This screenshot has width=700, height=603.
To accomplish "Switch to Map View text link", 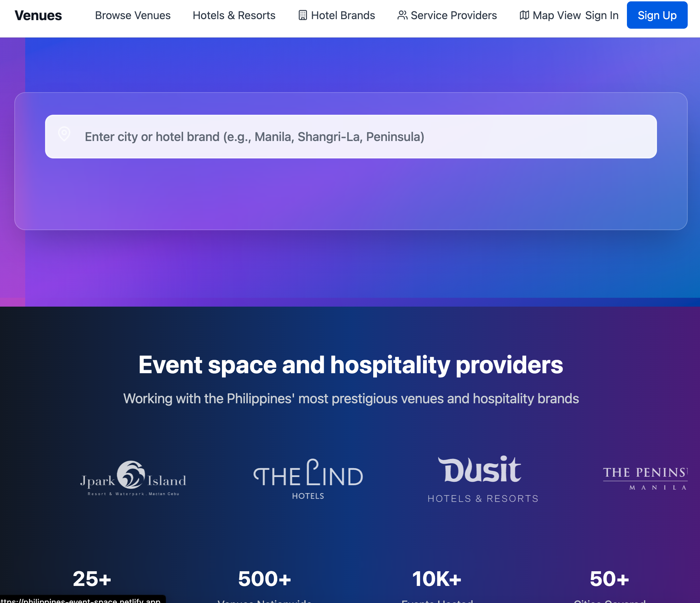I will pyautogui.click(x=556, y=15).
